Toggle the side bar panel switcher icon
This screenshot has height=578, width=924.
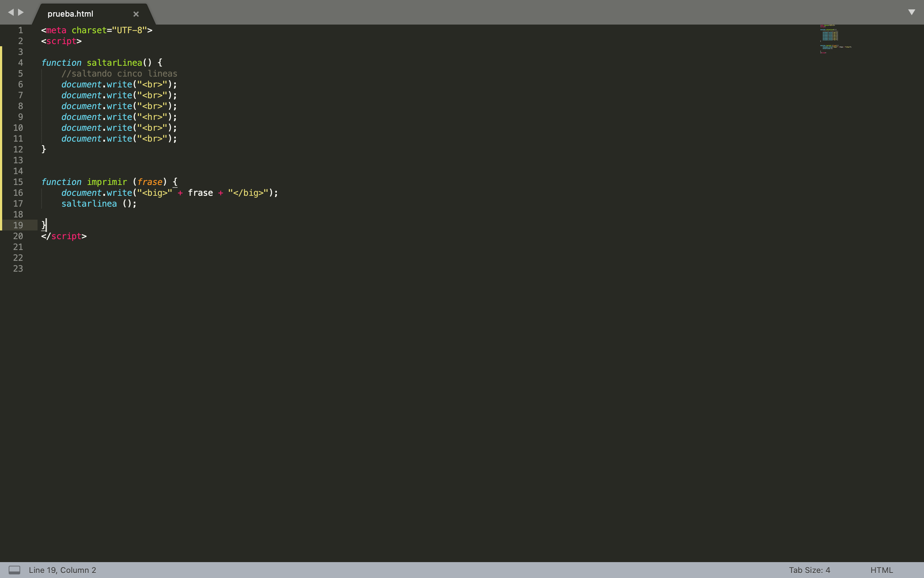(x=14, y=570)
